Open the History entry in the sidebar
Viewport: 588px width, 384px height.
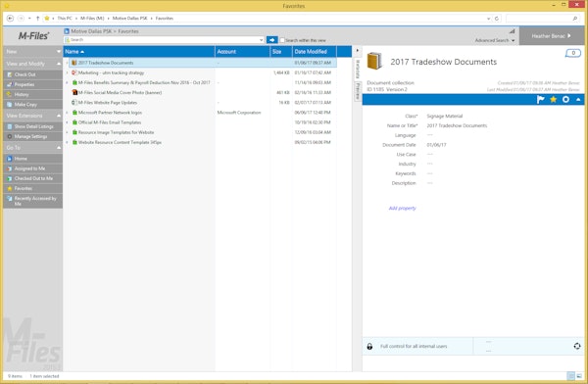point(22,94)
